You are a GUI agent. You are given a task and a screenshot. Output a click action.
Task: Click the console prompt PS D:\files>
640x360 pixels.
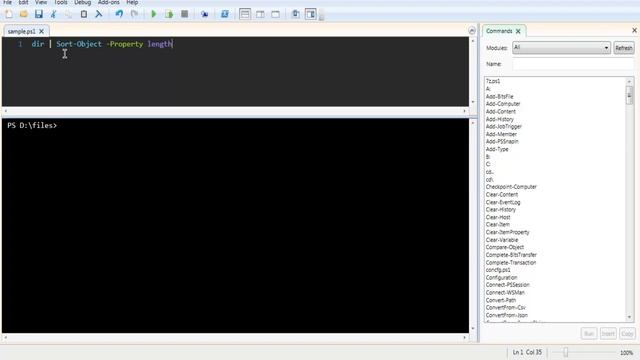(x=32, y=126)
